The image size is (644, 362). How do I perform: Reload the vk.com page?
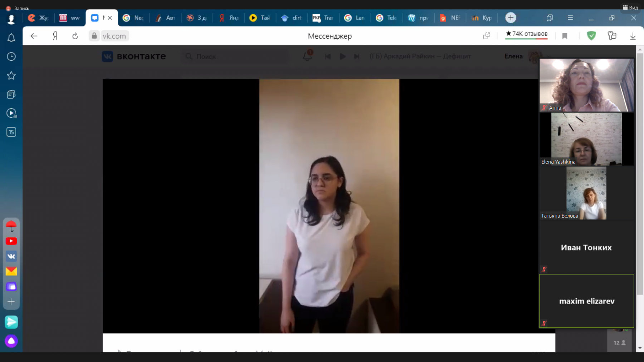pos(75,36)
